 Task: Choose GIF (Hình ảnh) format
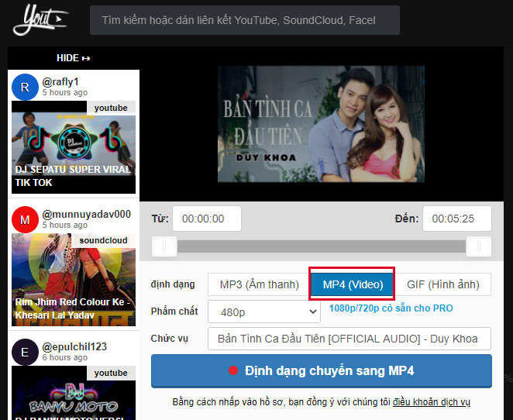(443, 284)
